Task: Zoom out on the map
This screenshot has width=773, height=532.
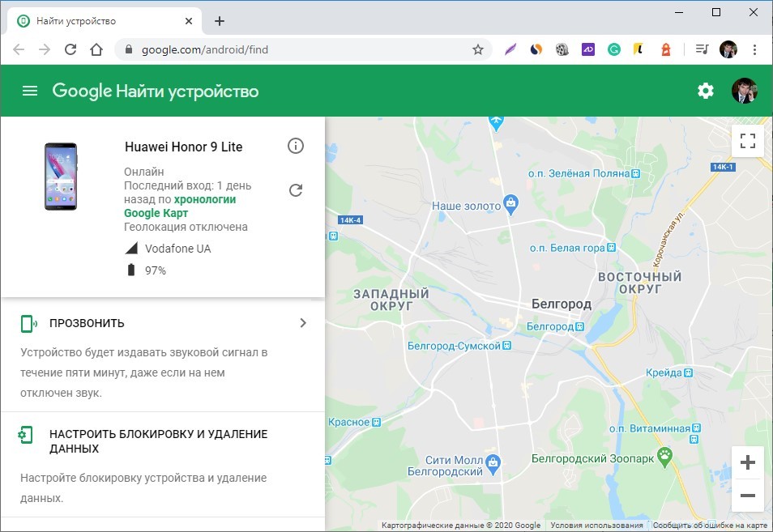Action: coord(748,495)
